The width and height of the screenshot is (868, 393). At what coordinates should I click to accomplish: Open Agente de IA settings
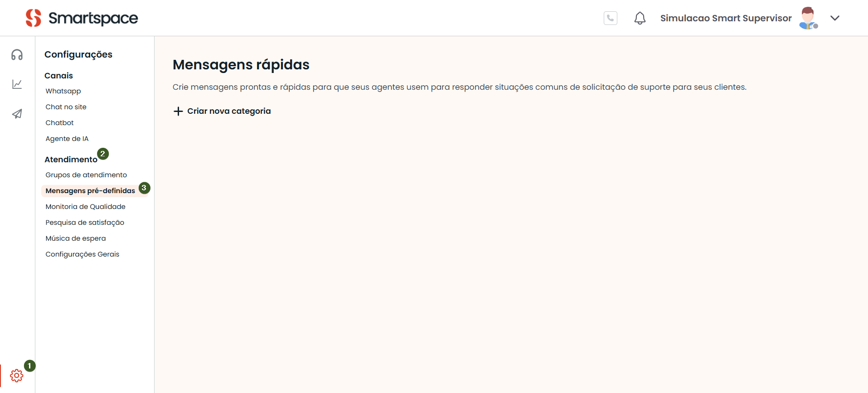[67, 139]
